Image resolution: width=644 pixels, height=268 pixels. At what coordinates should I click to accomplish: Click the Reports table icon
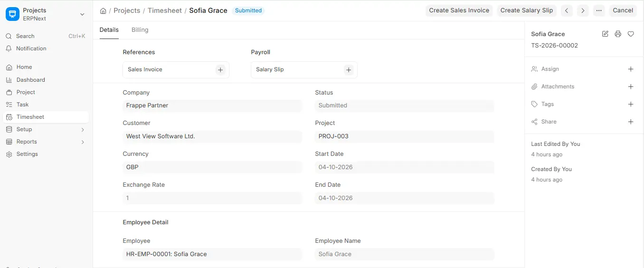9,142
